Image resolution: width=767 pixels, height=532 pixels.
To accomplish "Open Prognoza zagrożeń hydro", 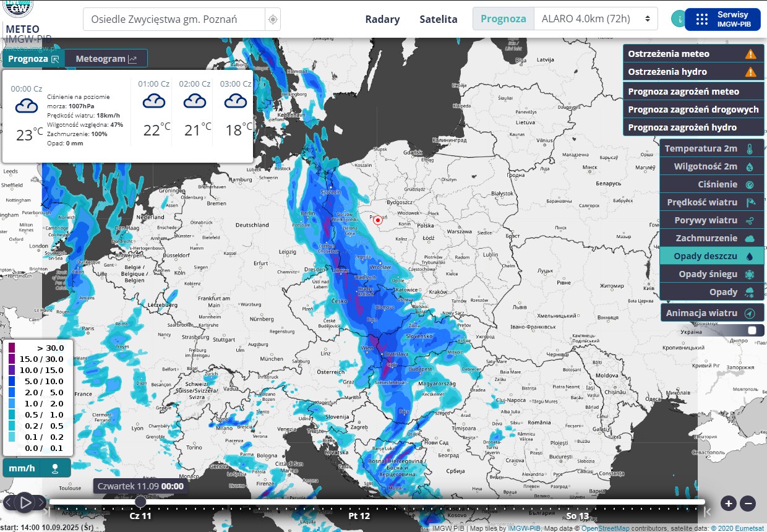I will click(693, 127).
